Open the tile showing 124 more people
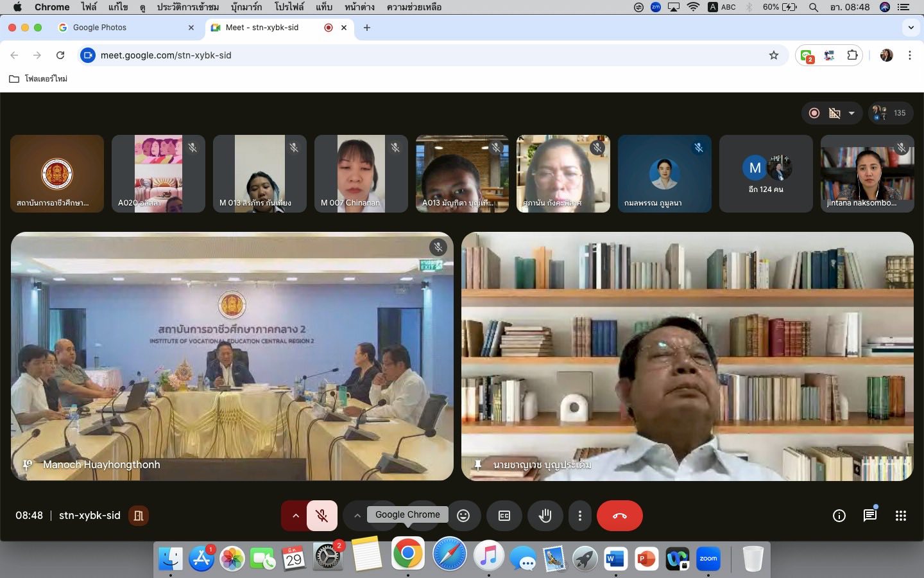Screen dimensions: 924x578 pos(766,173)
